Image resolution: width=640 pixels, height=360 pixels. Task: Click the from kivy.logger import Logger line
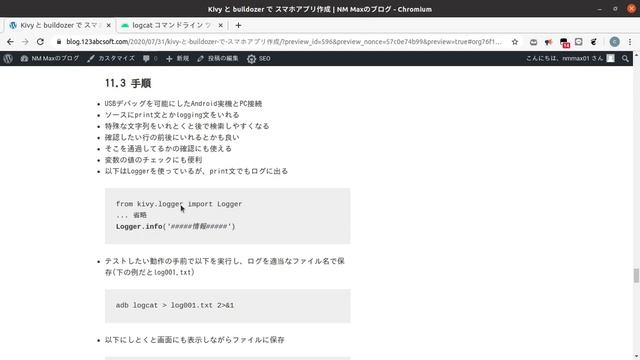pos(179,204)
